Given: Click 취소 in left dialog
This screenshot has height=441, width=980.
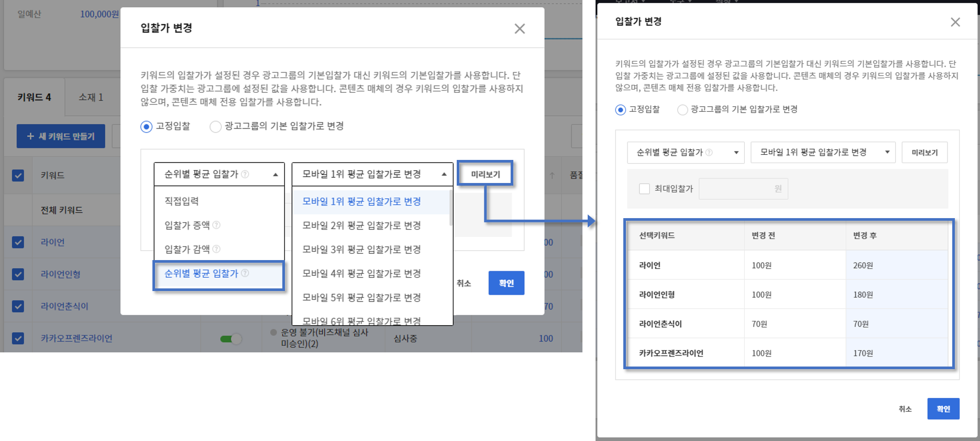Looking at the screenshot, I should pyautogui.click(x=464, y=283).
